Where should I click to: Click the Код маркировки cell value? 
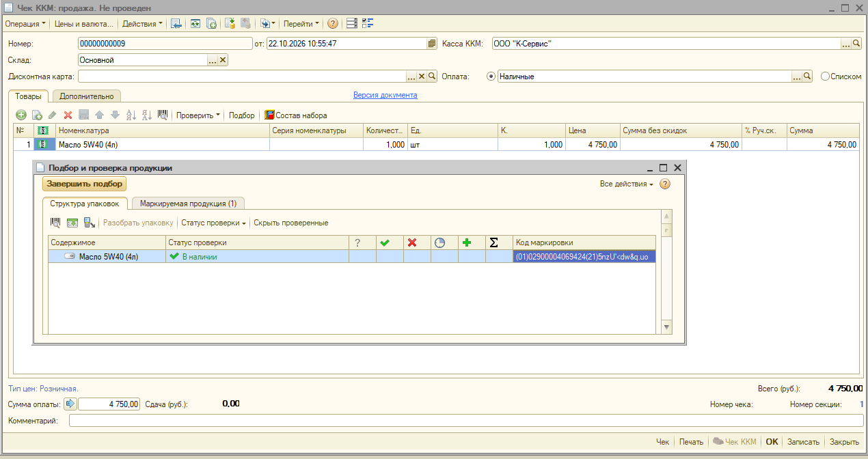tap(584, 257)
